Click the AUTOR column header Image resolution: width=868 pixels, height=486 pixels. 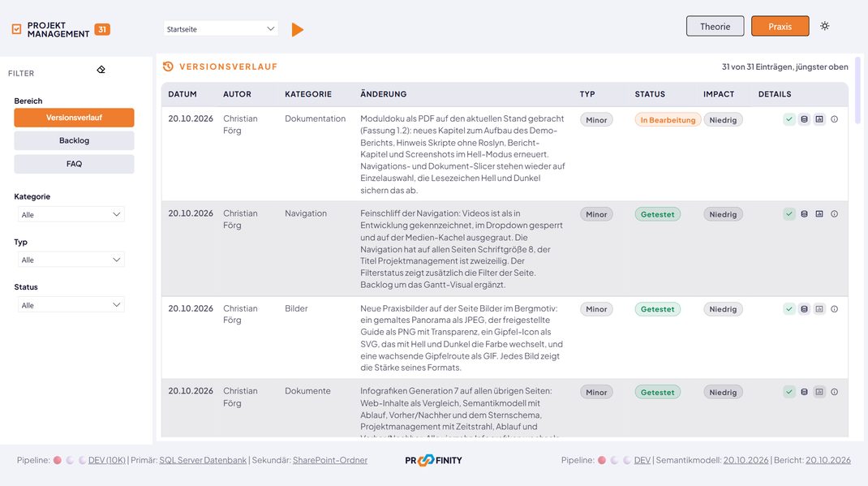[237, 94]
